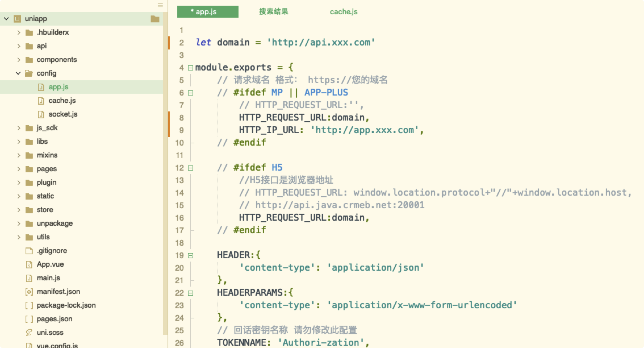The width and height of the screenshot is (644, 348).
Task: Click the App.vue file icon
Action: [29, 264]
